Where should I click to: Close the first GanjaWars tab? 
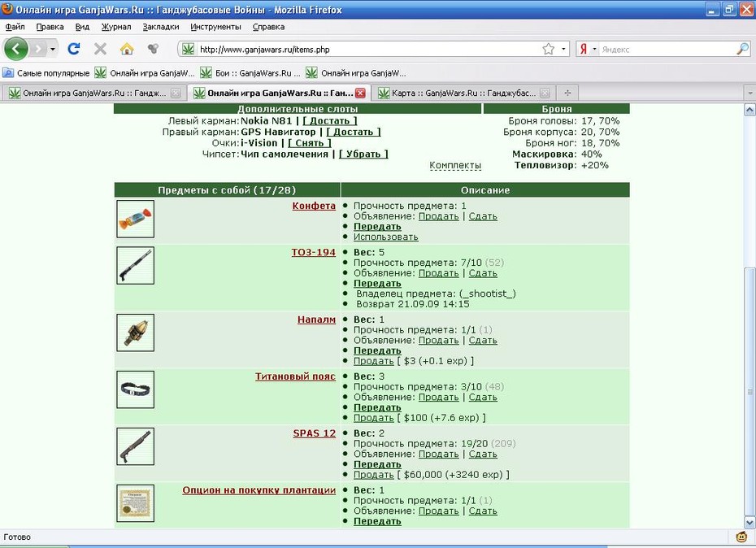point(176,94)
